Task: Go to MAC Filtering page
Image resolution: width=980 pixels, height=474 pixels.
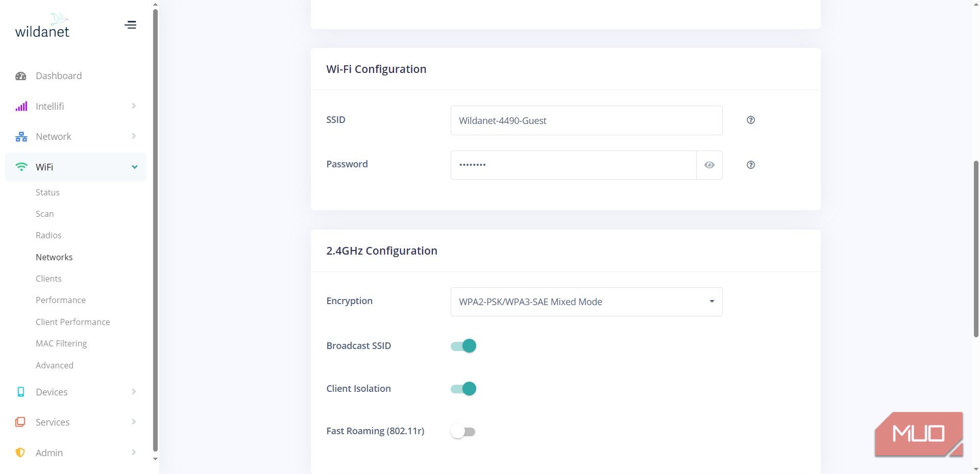Action: [x=61, y=343]
